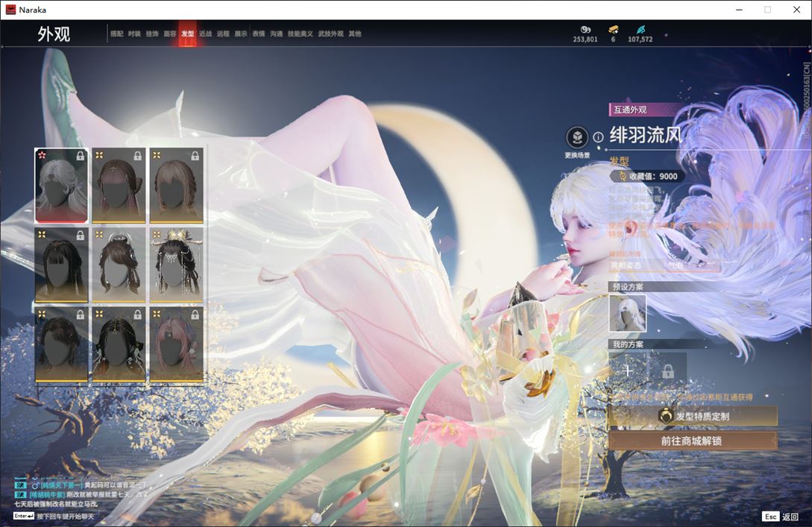
Task: Click the teal feather currency 107,572
Action: point(640,34)
